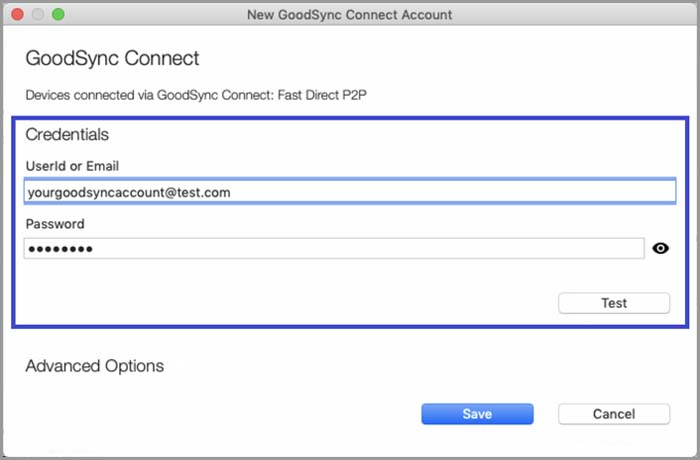Click the Credentials section heading
The image size is (700, 460).
(x=67, y=134)
